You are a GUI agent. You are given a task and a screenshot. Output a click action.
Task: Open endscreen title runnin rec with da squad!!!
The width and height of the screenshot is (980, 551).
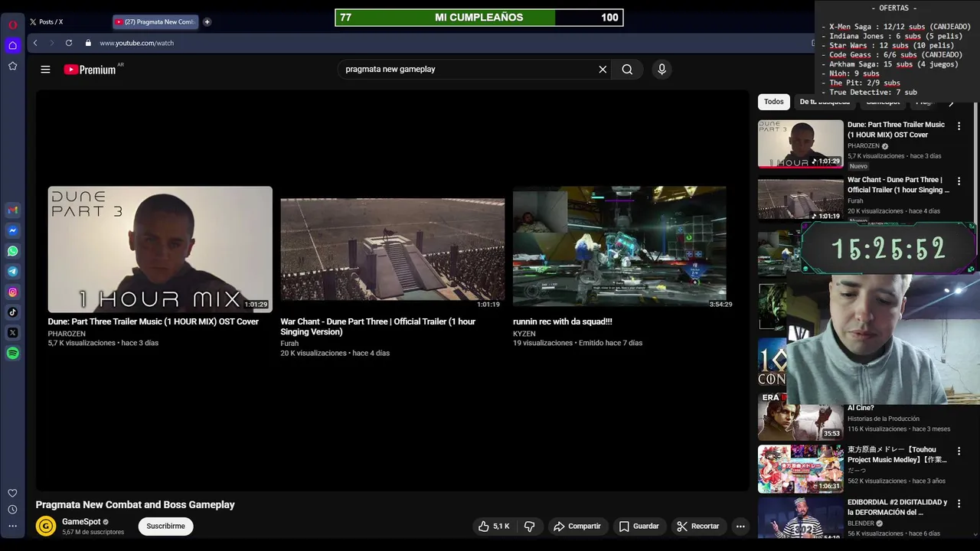tap(563, 321)
